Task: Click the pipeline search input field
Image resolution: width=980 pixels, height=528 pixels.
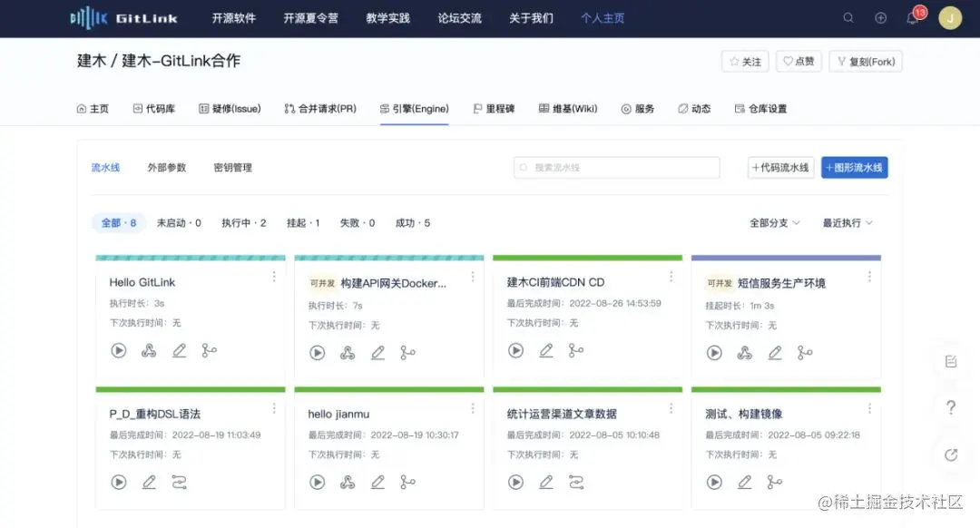Action: coord(617,167)
